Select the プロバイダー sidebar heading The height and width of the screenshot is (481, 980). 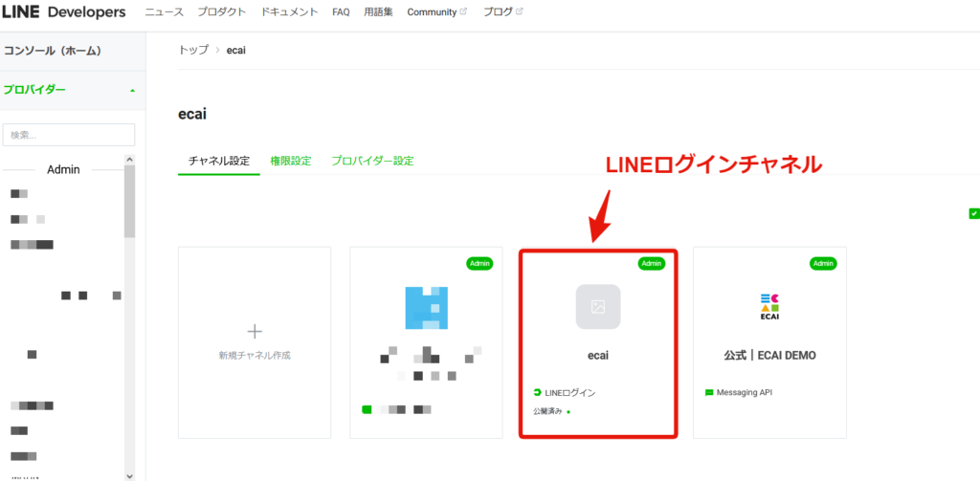point(34,90)
